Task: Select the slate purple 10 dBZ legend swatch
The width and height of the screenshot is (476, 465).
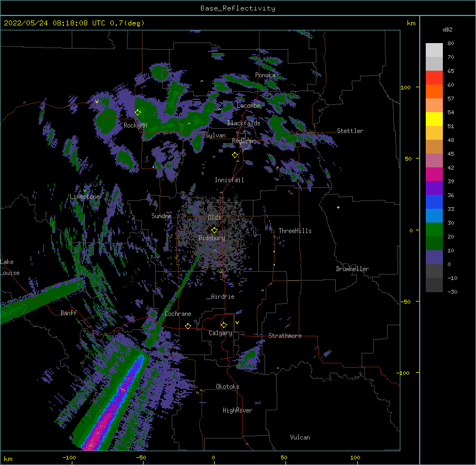Action: [434, 257]
